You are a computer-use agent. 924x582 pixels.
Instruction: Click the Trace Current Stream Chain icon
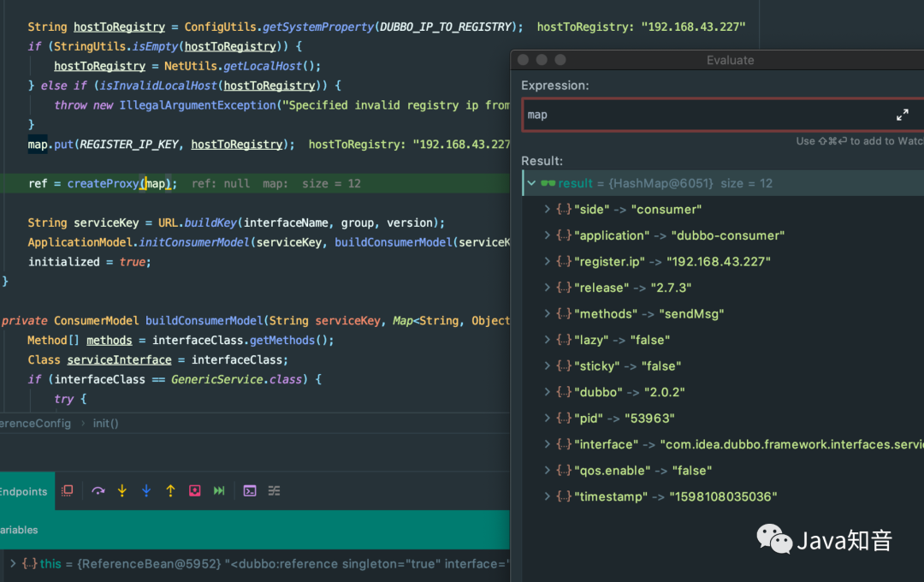(x=274, y=490)
